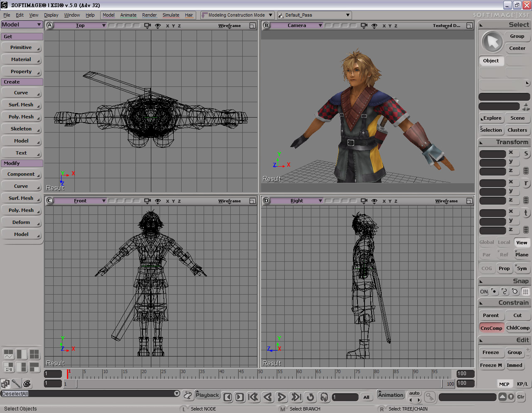
Task: Click the snap-to-curves icon
Action: click(x=505, y=292)
